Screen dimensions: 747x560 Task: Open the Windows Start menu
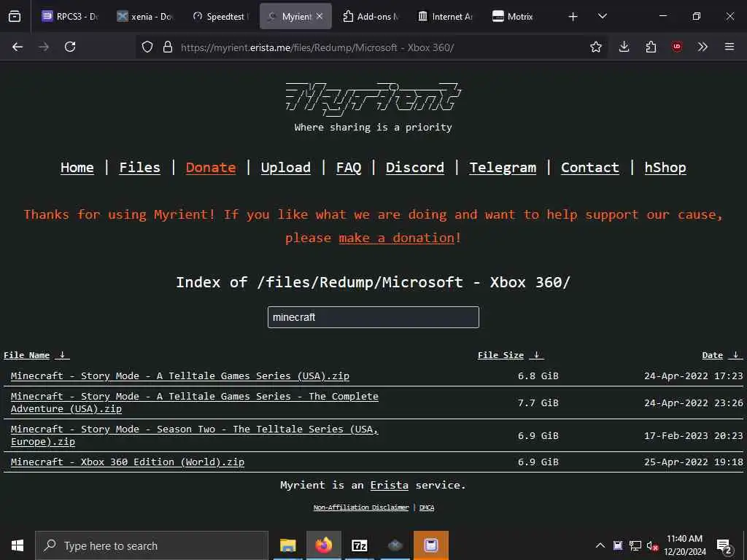18,545
